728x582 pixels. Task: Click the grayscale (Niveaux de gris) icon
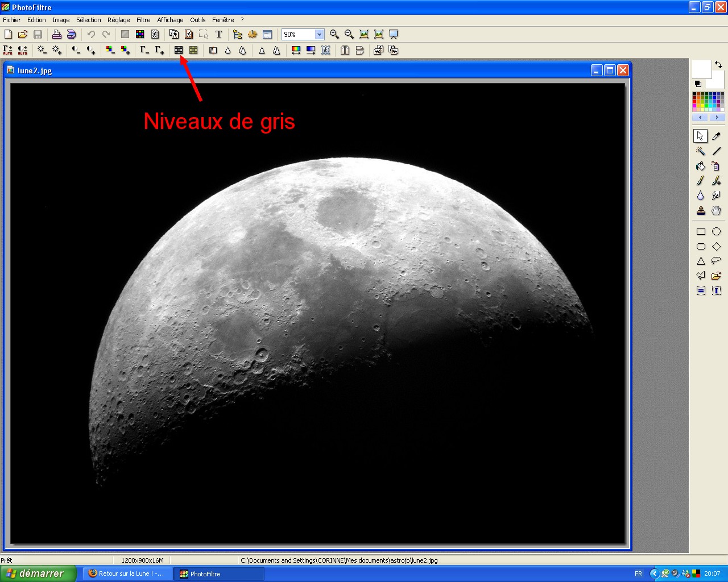pos(179,51)
